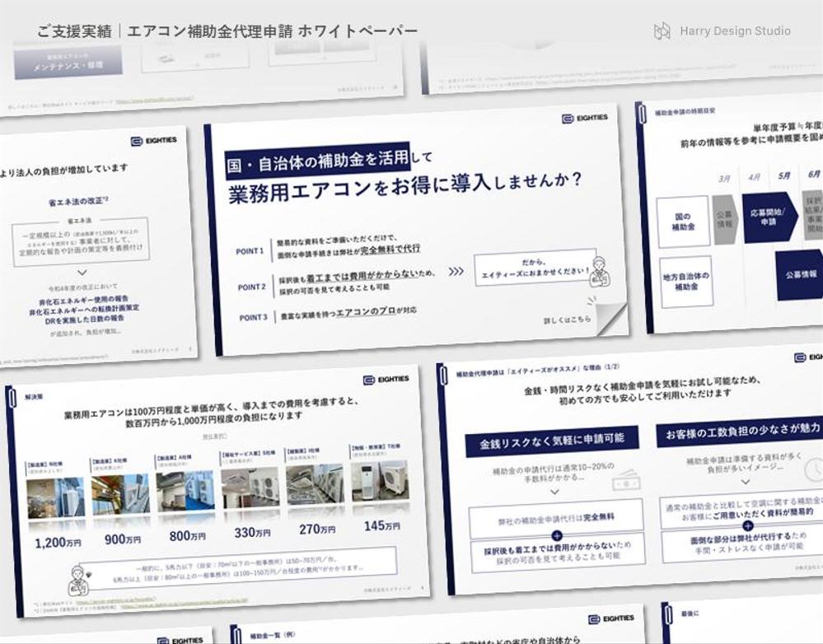Image resolution: width=823 pixels, height=644 pixels.
Task: Click the highlighted heading 国・自治体の補助金を活用
Action: 317,160
